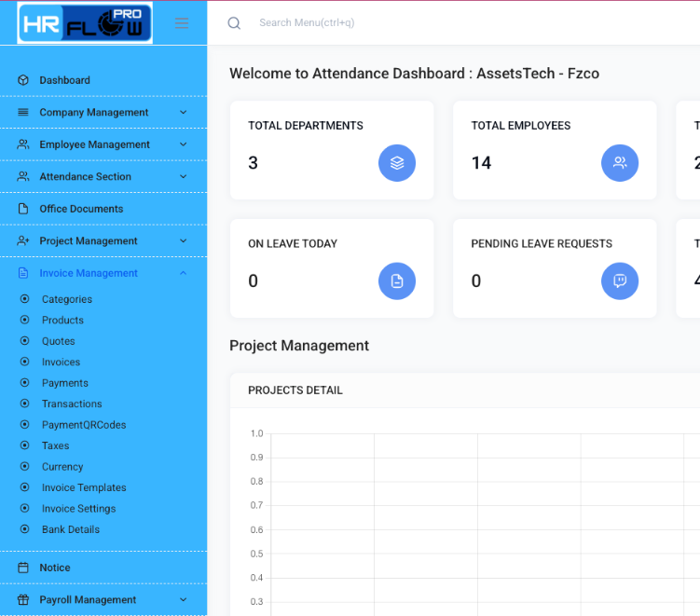Go to the Invoices page link
Image resolution: width=700 pixels, height=616 pixels.
click(x=61, y=362)
